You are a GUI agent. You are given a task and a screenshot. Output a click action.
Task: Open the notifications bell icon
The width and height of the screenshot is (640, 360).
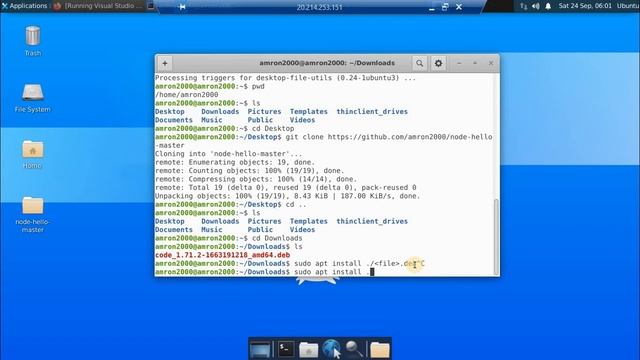coord(548,6)
